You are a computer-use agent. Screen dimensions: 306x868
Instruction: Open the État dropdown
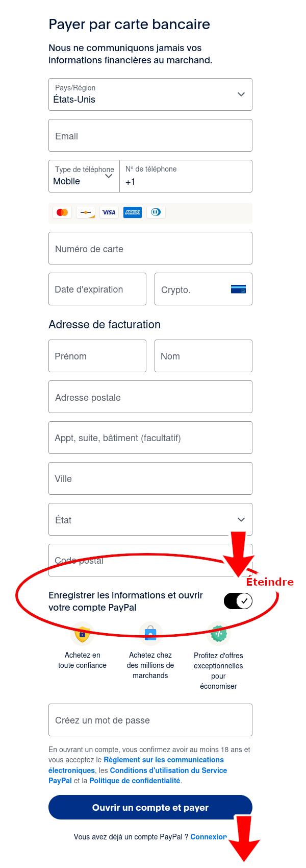(150, 519)
